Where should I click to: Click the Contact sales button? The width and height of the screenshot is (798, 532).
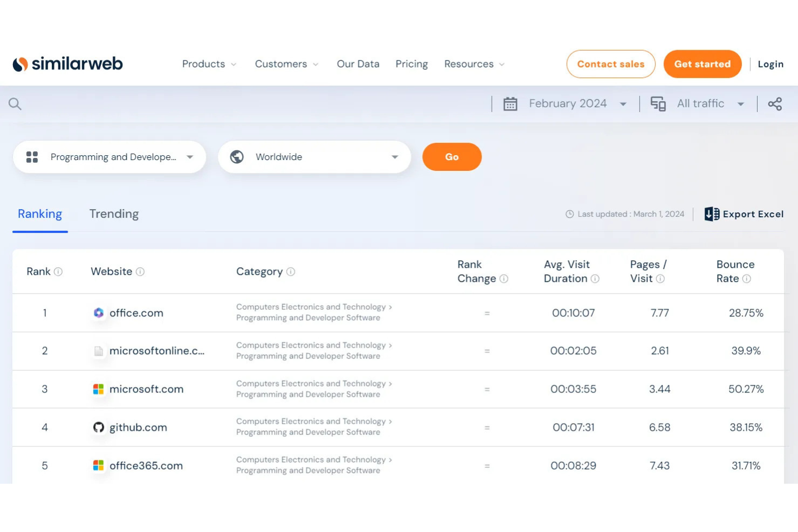click(x=611, y=64)
